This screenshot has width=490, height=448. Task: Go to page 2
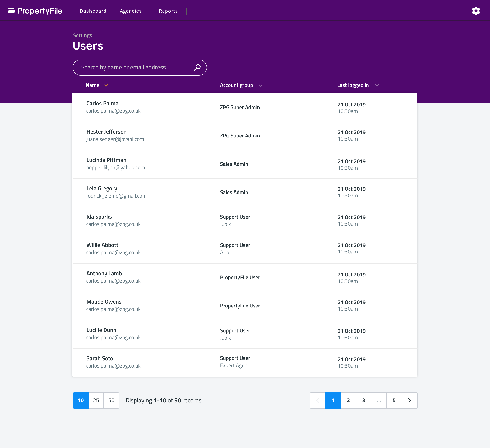pyautogui.click(x=348, y=400)
